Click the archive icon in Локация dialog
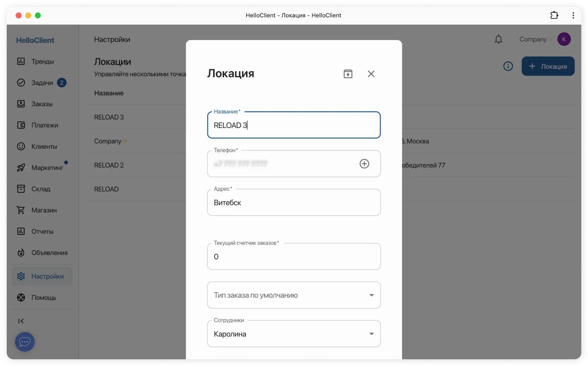588x366 pixels. tap(348, 74)
